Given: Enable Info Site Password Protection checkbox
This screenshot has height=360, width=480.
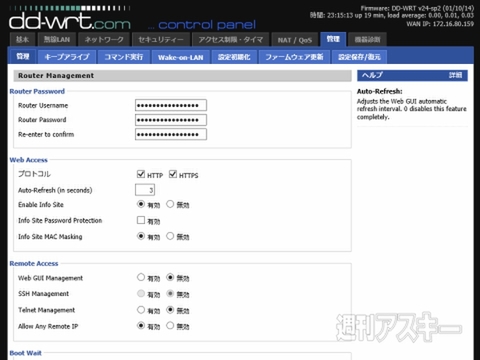Looking at the screenshot, I should (141, 220).
